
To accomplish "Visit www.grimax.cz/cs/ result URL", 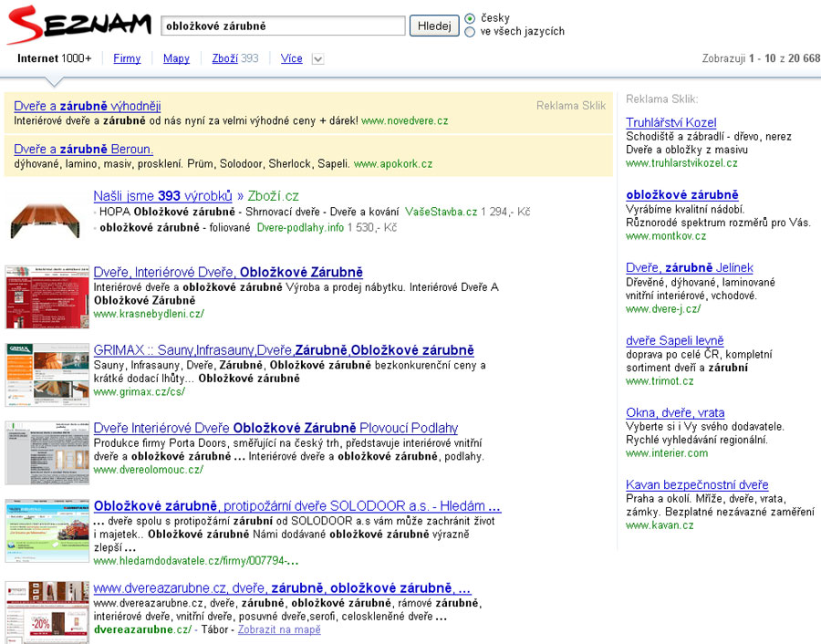I will click(x=140, y=392).
